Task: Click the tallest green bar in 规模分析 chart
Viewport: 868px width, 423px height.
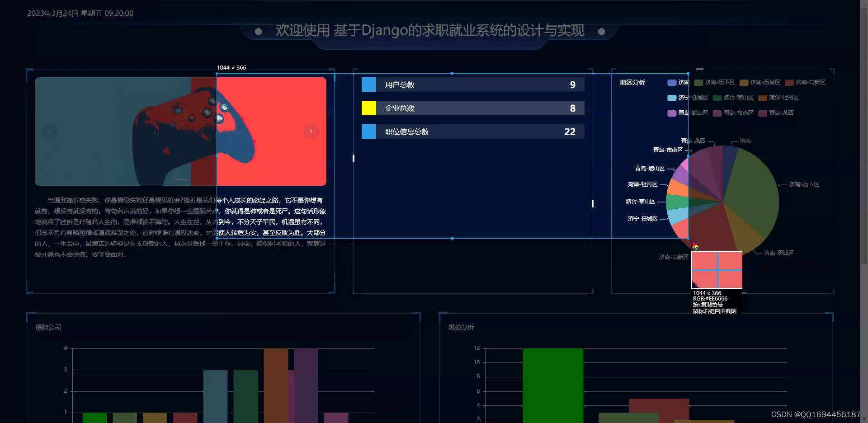Action: click(553, 385)
